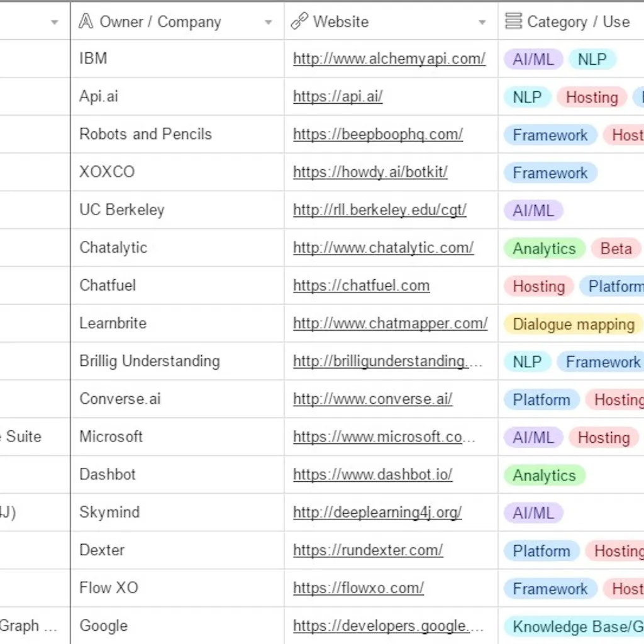This screenshot has height=644, width=644.
Task: Select the AI/ML tag in IBM's row
Action: point(533,58)
